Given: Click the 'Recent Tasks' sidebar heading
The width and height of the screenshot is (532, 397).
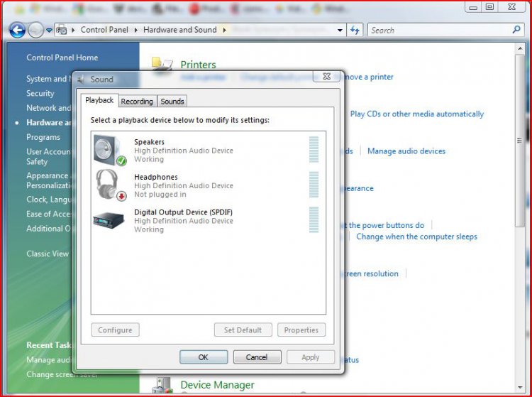Looking at the screenshot, I should pyautogui.click(x=49, y=345).
